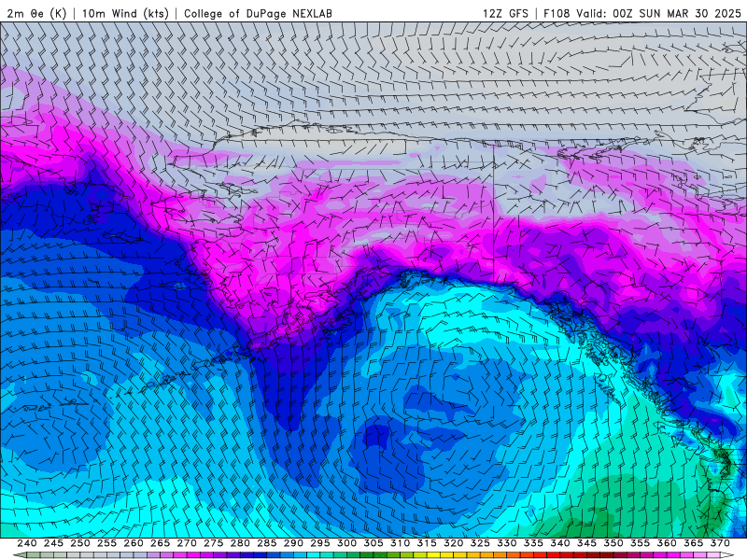Click the 305 legend value
747x560 pixels.
[x=373, y=543]
